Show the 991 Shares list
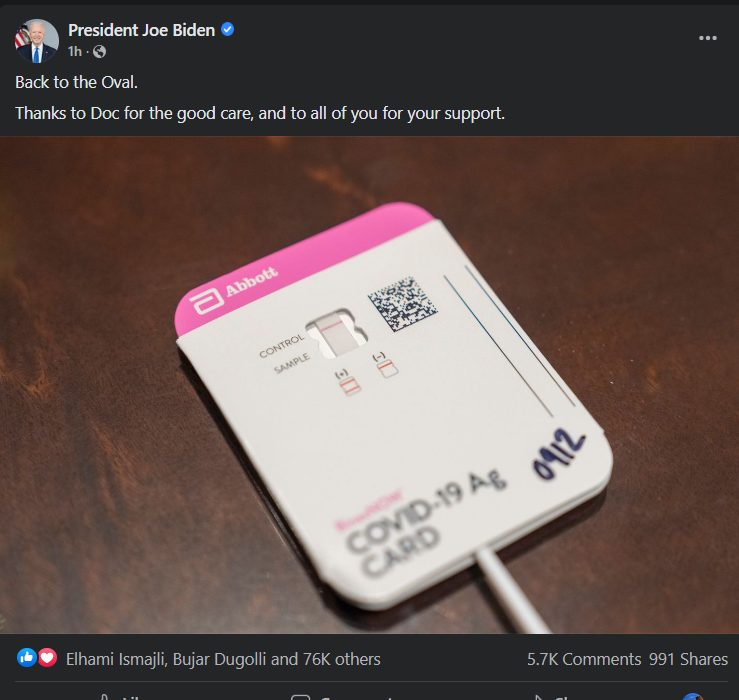 tap(688, 659)
